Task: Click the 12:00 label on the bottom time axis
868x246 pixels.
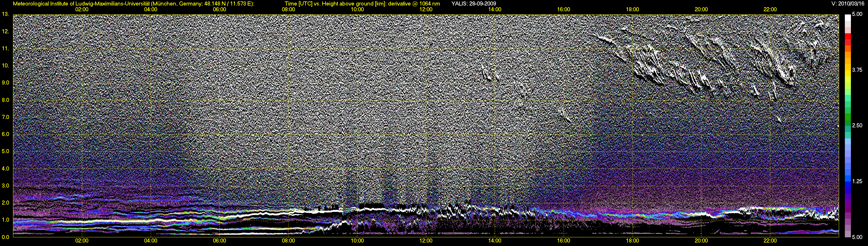Action: [426, 241]
